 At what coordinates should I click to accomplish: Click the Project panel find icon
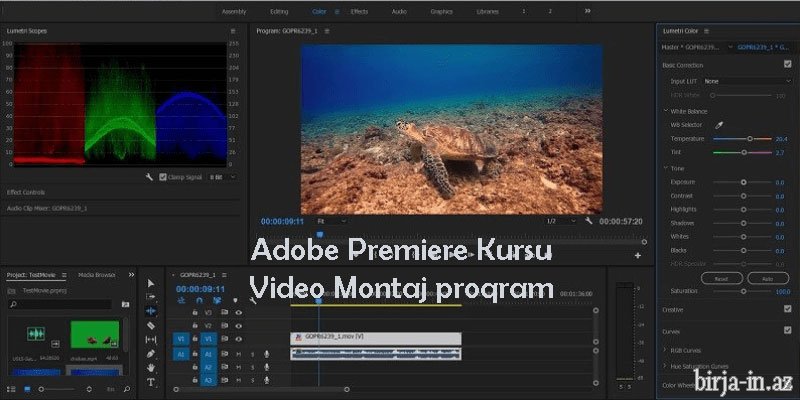coord(127,389)
